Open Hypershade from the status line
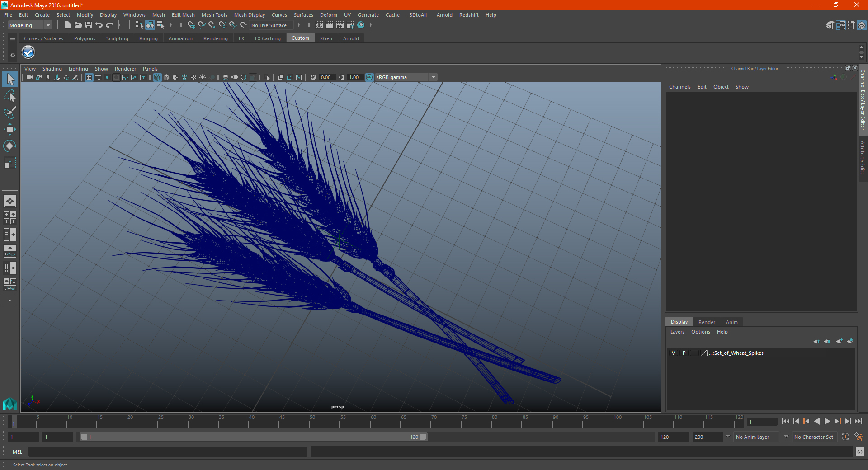This screenshot has height=470, width=868. 361,25
